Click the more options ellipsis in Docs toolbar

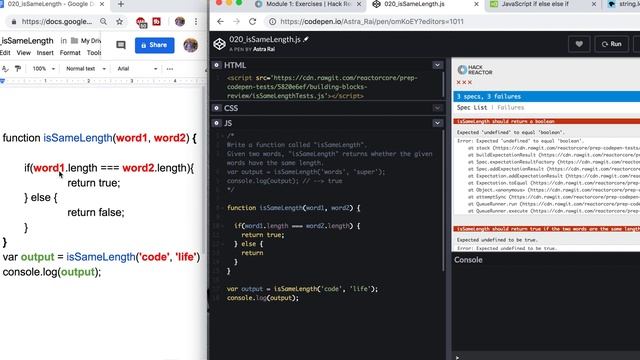[x=170, y=69]
